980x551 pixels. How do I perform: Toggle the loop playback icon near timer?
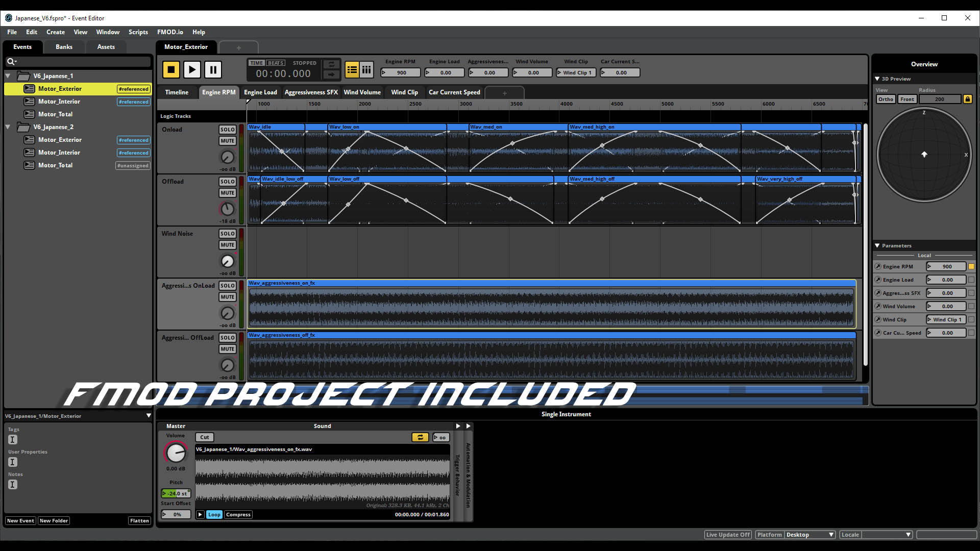click(x=331, y=64)
